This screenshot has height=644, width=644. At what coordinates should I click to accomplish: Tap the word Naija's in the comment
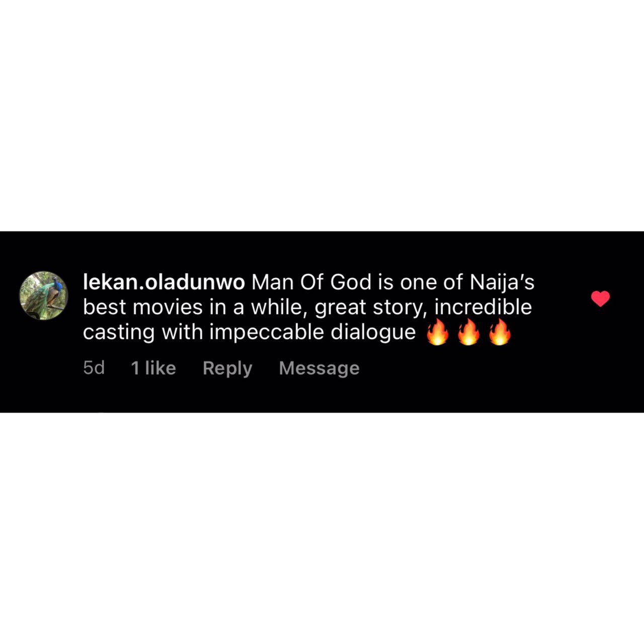tap(502, 282)
